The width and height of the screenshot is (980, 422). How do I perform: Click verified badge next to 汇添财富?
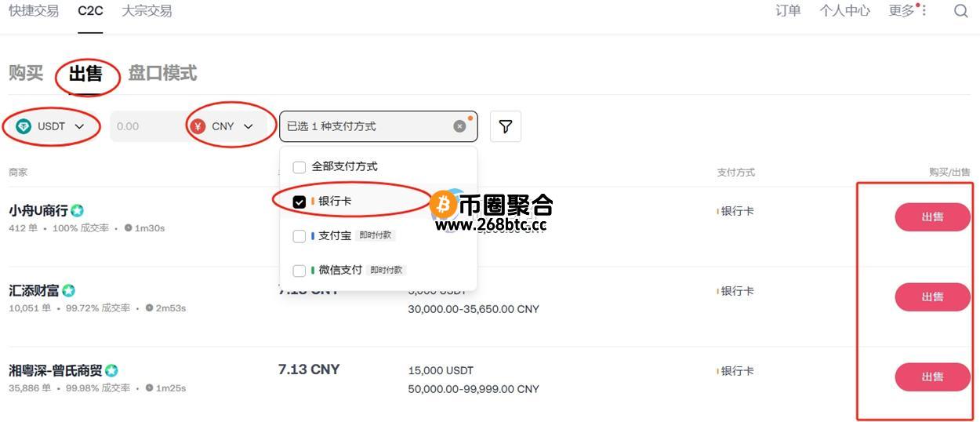(x=69, y=290)
